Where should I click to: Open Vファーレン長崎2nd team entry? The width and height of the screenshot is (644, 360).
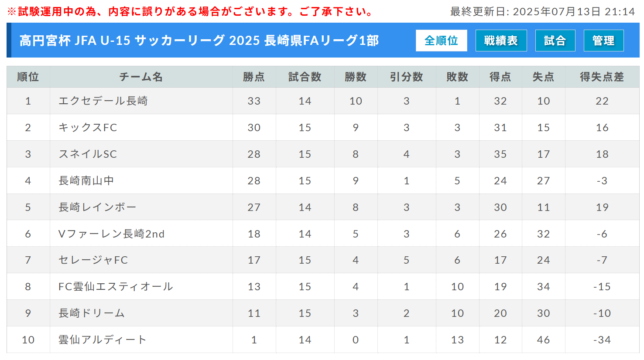tap(112, 234)
